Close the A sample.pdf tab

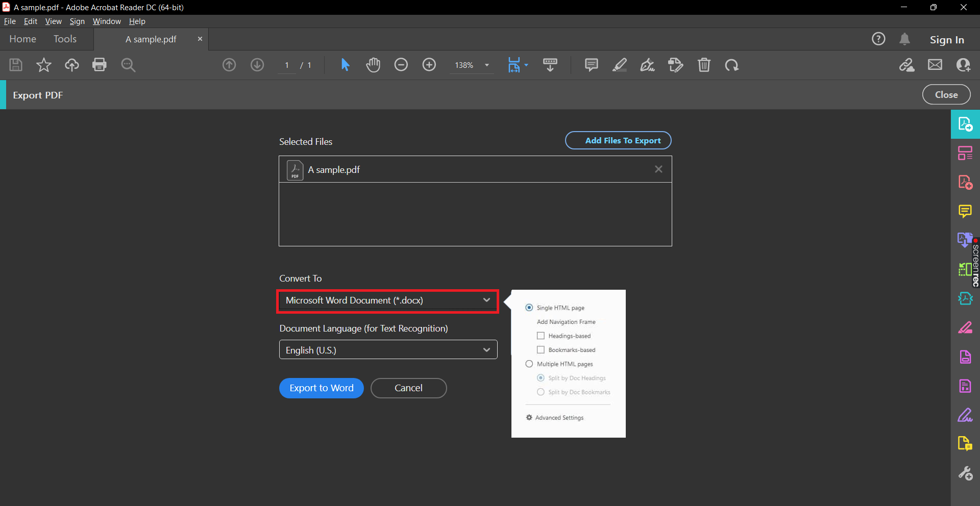pos(200,39)
